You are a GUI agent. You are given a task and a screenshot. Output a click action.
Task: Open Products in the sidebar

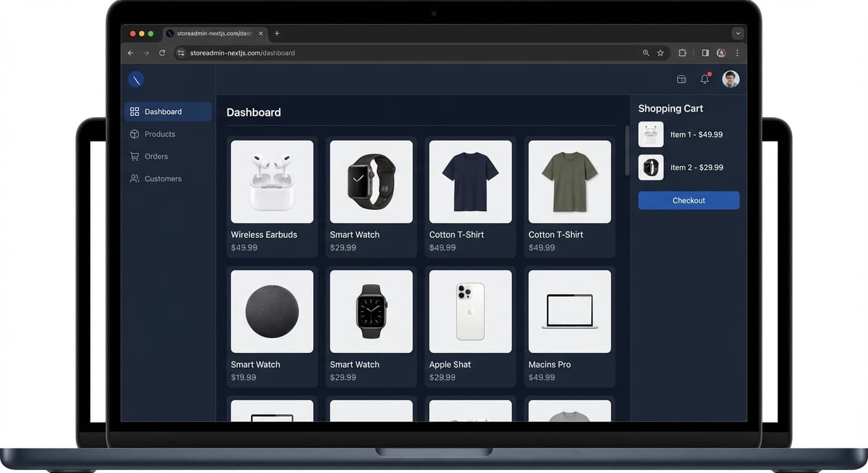168,134
